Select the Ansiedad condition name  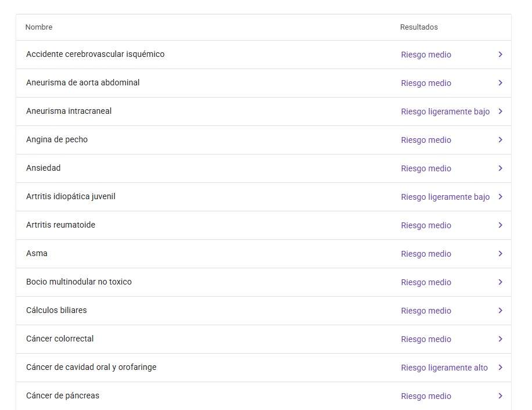coord(44,168)
